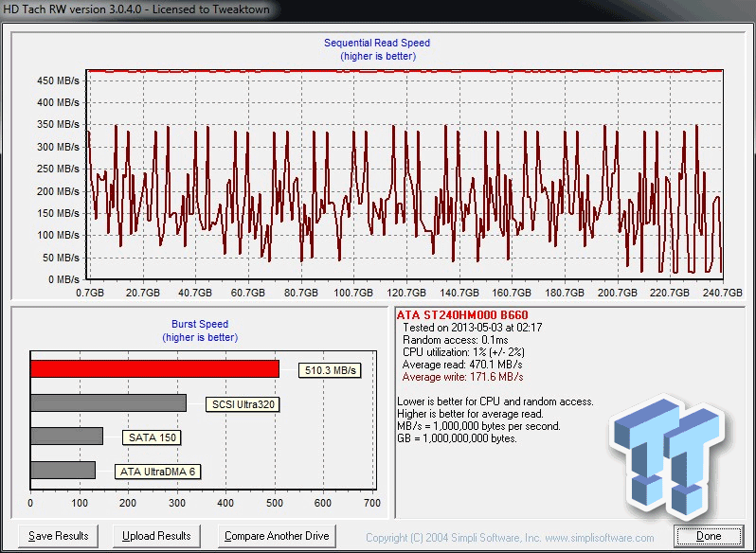Click the gray ATA UltraDMA 6 bar

[63, 470]
